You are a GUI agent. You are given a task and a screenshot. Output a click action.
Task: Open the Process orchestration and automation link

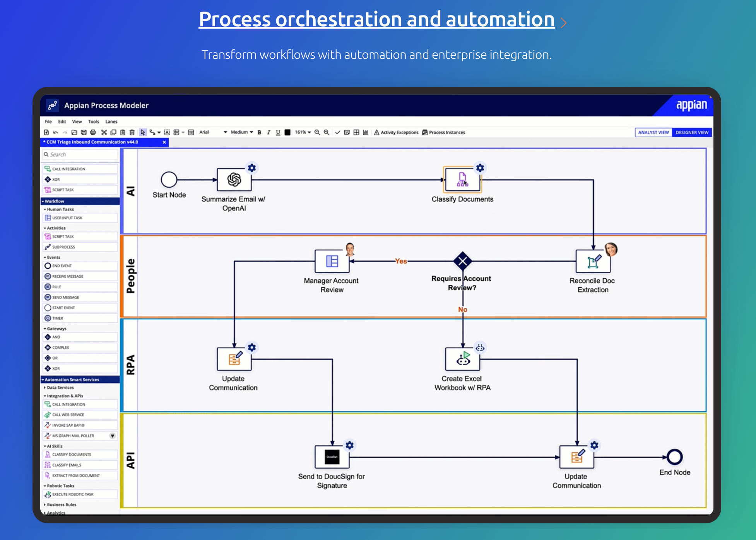(376, 19)
